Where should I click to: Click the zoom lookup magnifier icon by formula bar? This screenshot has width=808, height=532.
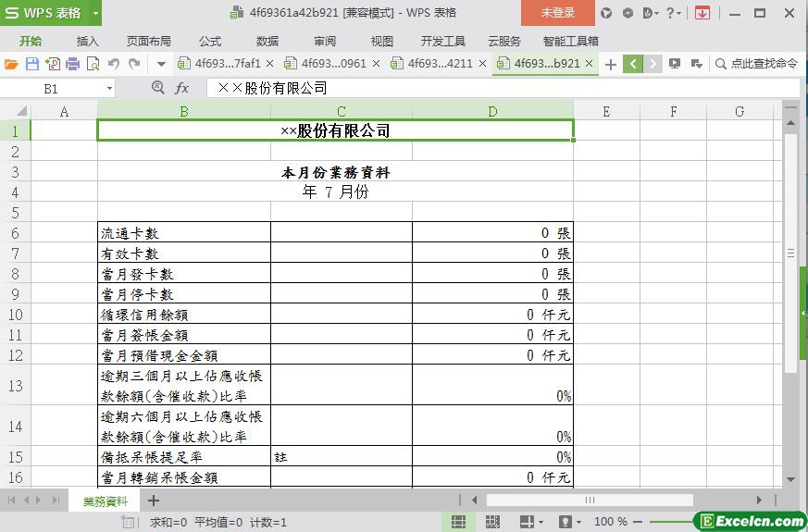pos(157,88)
